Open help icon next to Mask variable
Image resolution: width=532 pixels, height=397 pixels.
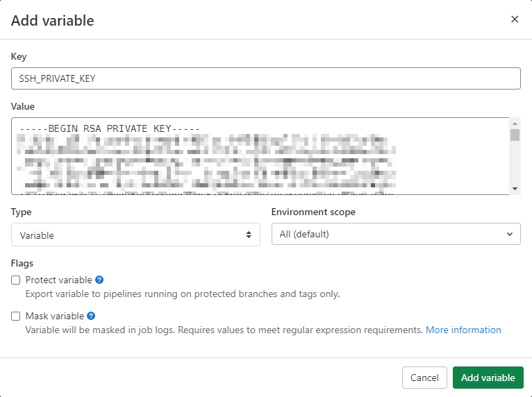point(91,316)
